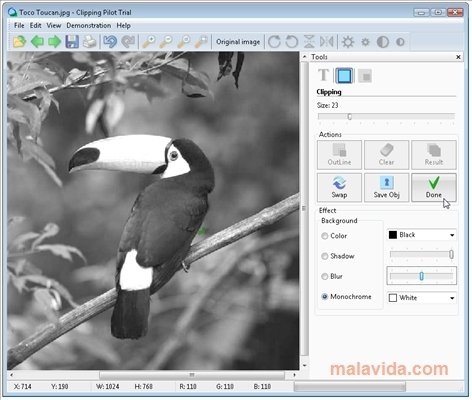Click the horizontal scrollbar under the image
This screenshot has width=472, height=400.
153,375
